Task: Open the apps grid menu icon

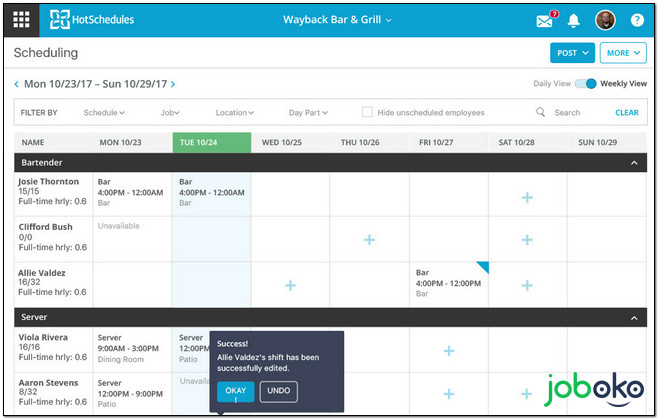Action: (x=21, y=19)
